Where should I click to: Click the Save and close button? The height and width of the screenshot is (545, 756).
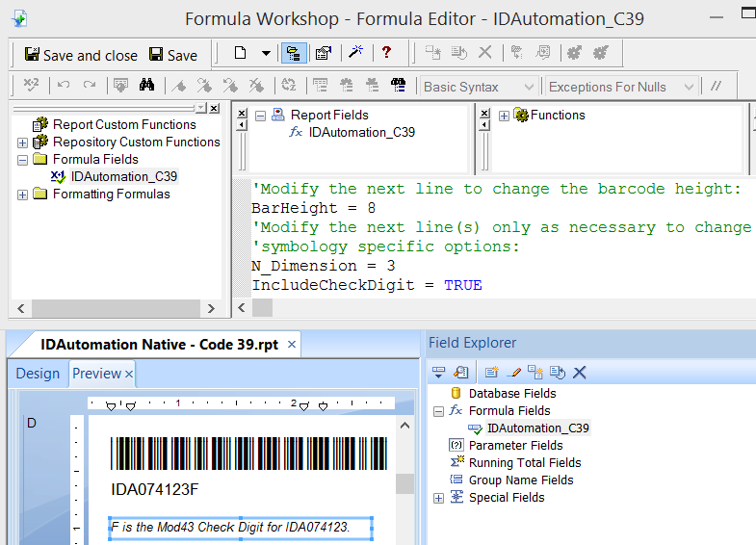point(81,55)
